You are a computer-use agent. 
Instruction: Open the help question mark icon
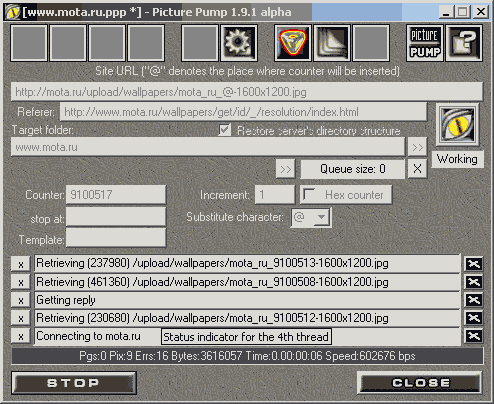pyautogui.click(x=464, y=43)
